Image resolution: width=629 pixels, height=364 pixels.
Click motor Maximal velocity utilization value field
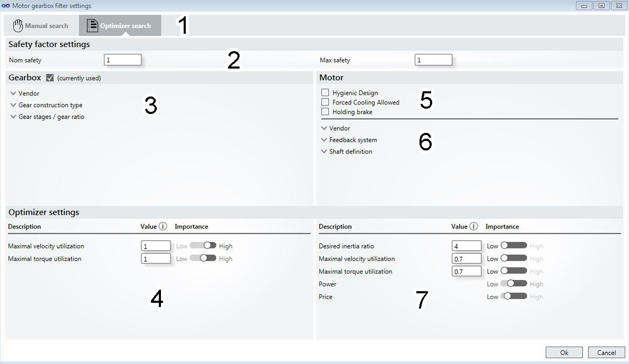pyautogui.click(x=466, y=259)
